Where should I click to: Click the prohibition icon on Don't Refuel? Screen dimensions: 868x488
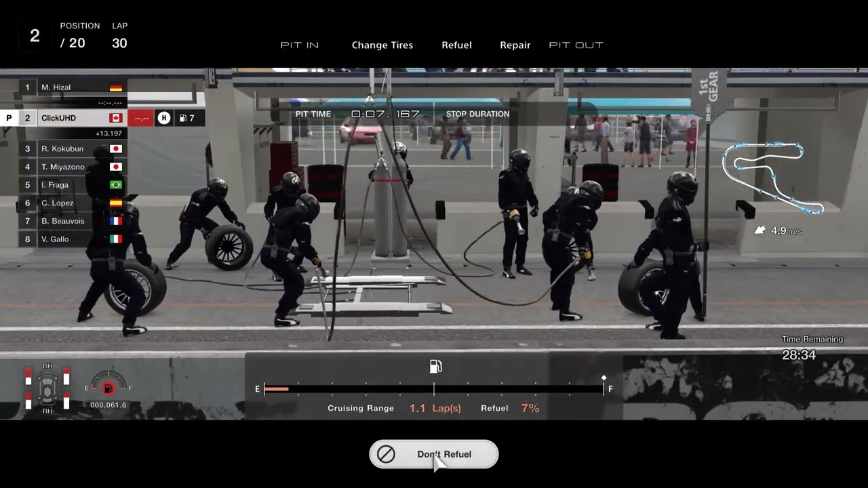pyautogui.click(x=387, y=454)
